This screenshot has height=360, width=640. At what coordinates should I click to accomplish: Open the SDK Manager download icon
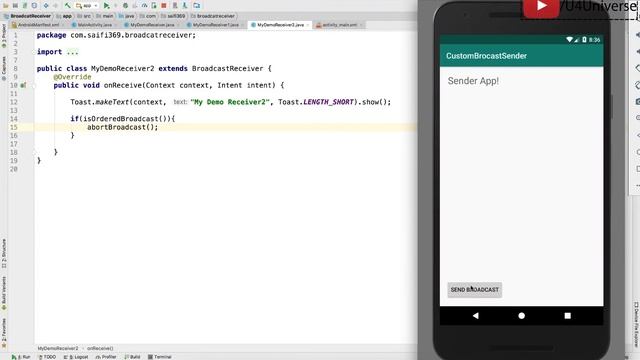coord(184,6)
